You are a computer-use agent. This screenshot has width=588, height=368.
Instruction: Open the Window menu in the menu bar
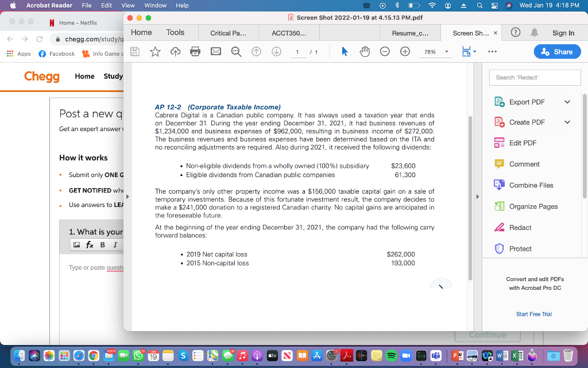(x=154, y=5)
